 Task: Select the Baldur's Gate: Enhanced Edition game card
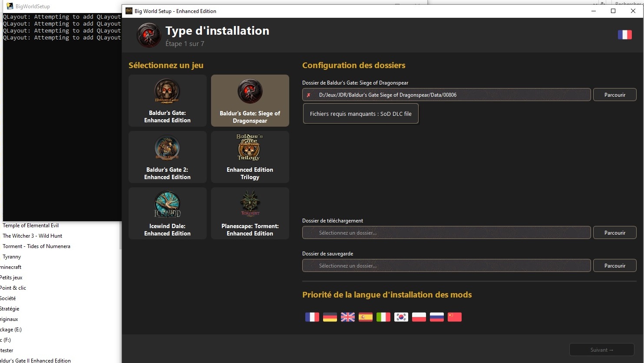[168, 101]
